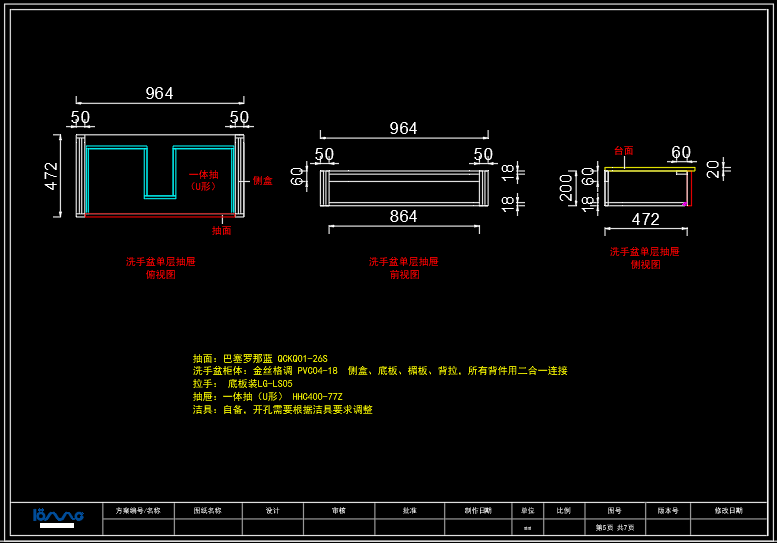Click the page number text 第5页 共7页
The image size is (777, 543).
[614, 527]
